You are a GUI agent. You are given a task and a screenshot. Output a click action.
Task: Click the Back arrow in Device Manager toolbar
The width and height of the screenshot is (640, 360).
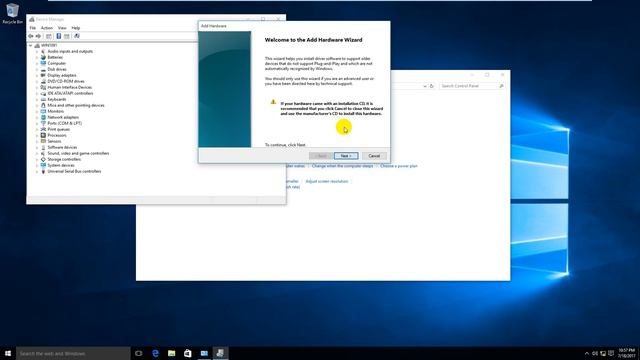(31, 36)
